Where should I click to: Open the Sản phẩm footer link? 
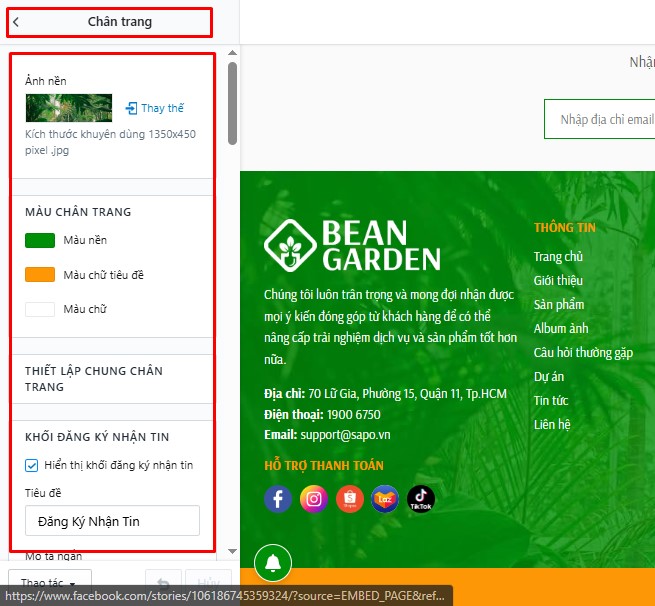point(559,304)
